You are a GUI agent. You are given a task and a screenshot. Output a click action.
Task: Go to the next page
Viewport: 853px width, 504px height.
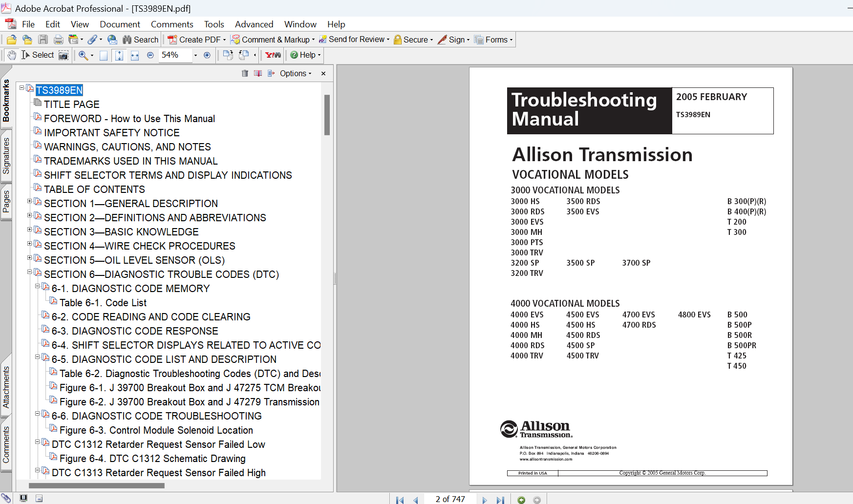click(485, 500)
